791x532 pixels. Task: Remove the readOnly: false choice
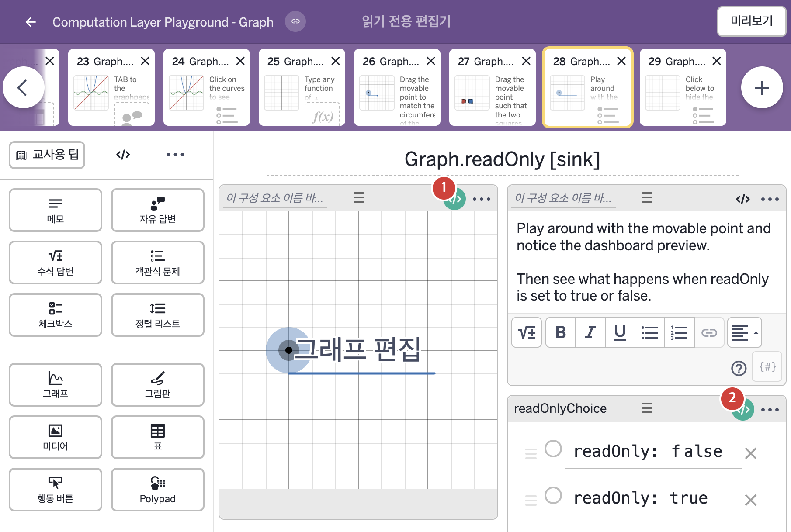751,453
